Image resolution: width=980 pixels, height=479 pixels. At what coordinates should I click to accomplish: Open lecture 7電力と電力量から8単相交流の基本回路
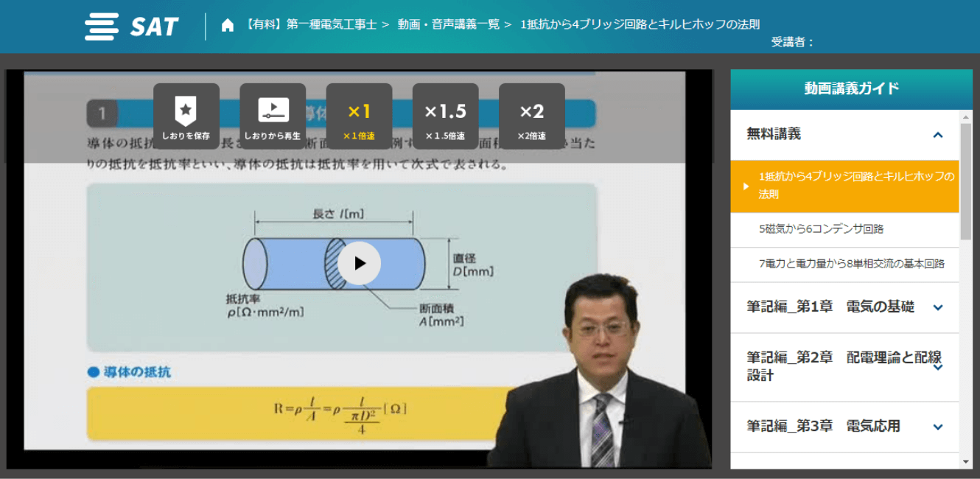point(845,265)
